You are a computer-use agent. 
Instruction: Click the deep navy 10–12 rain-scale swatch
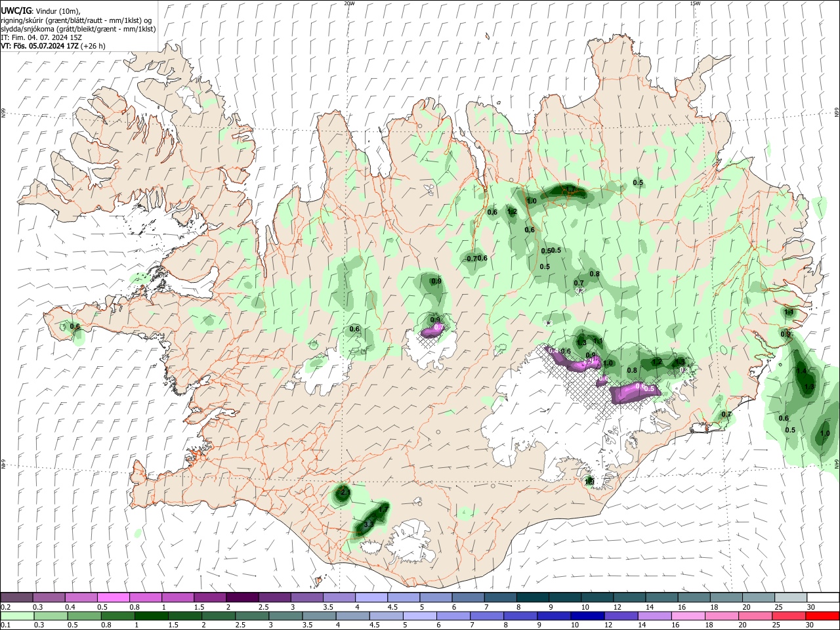point(587,616)
